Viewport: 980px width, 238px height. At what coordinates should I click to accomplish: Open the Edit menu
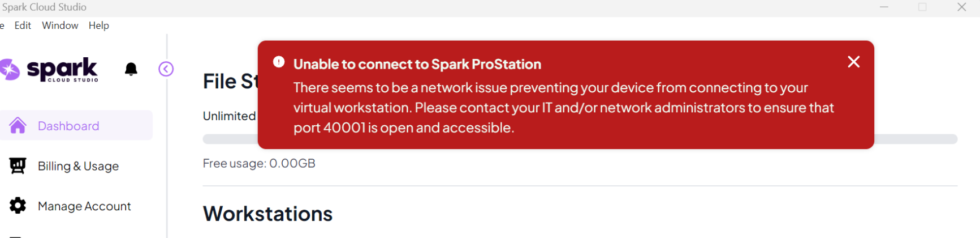tap(23, 25)
